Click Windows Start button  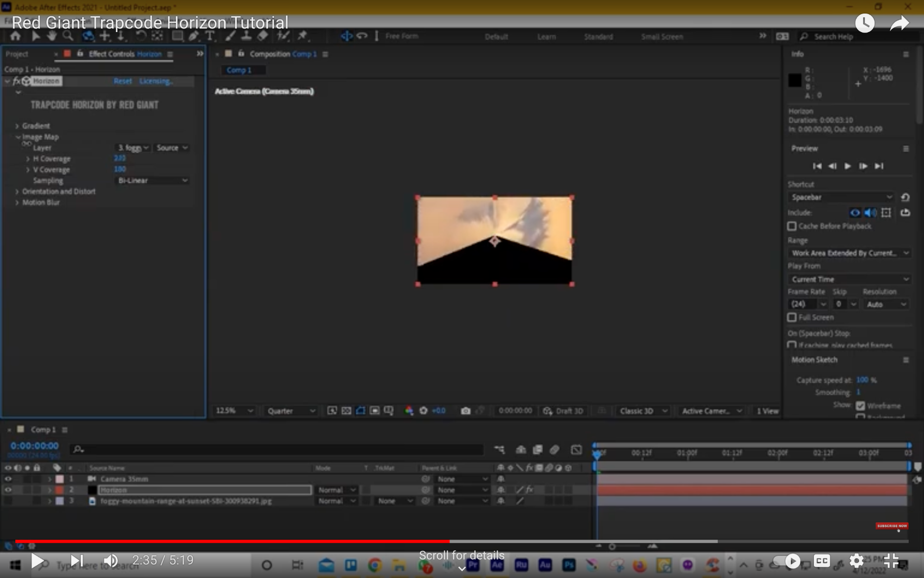(x=15, y=565)
